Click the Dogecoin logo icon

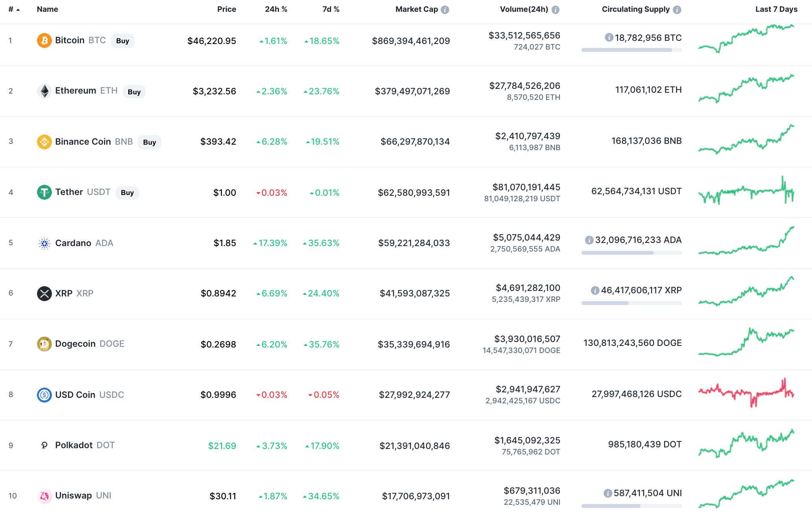point(44,344)
